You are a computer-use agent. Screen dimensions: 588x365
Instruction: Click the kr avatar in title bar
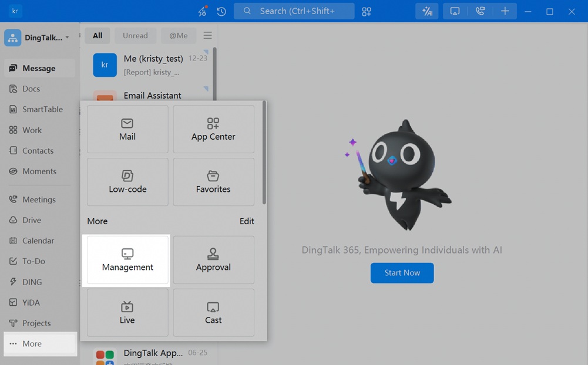point(15,11)
